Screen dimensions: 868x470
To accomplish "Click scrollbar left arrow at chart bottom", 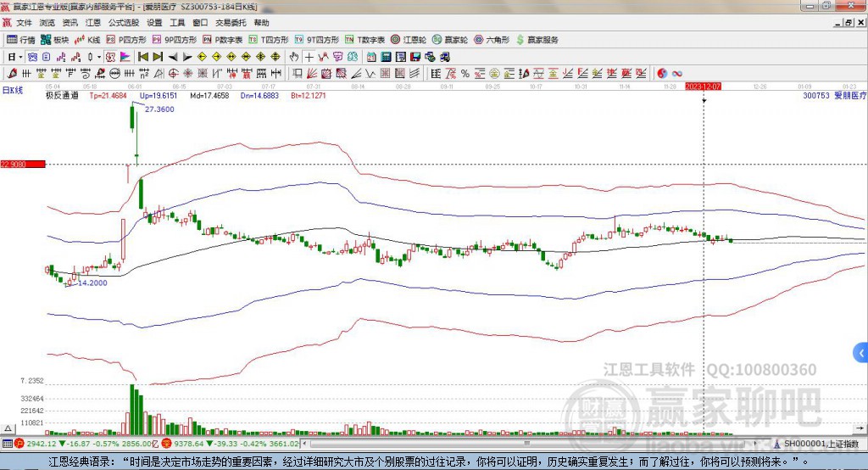I will (x=305, y=444).
